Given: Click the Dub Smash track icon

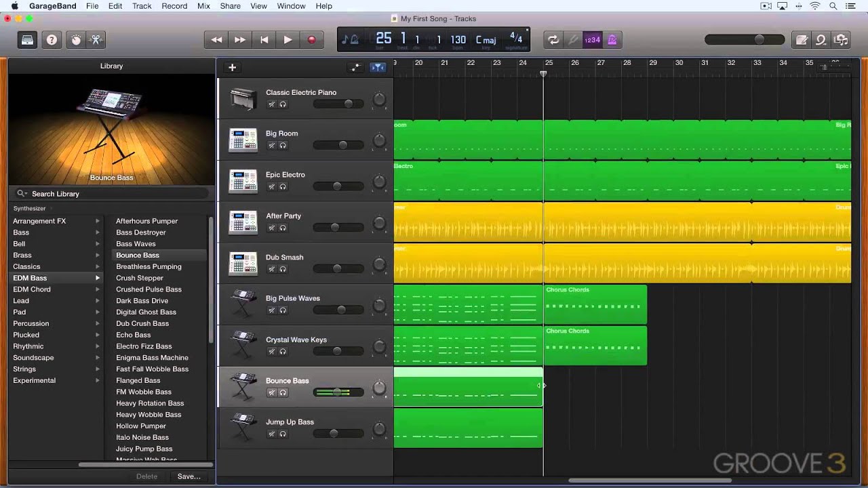Looking at the screenshot, I should pos(243,263).
